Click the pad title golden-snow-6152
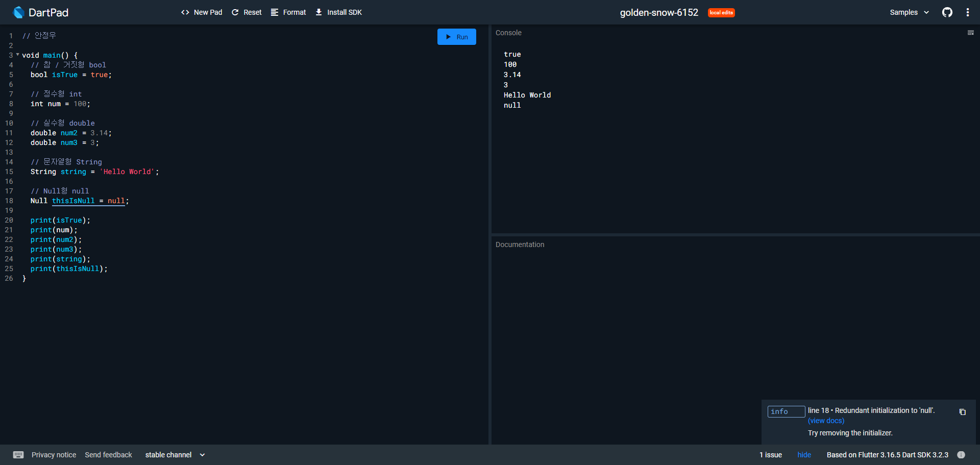 coord(659,12)
